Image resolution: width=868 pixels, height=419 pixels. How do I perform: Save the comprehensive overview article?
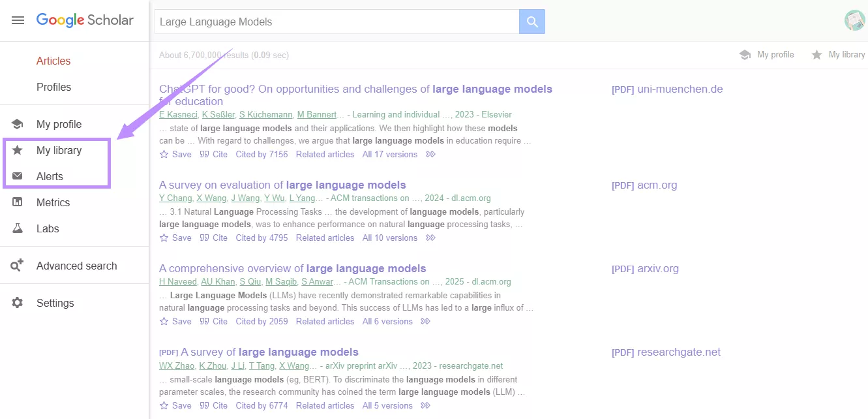pyautogui.click(x=175, y=322)
